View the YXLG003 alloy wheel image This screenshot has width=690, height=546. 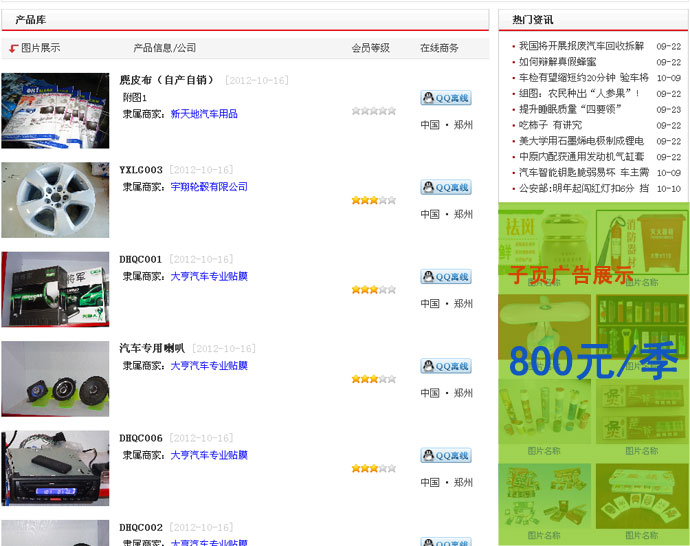(x=55, y=200)
